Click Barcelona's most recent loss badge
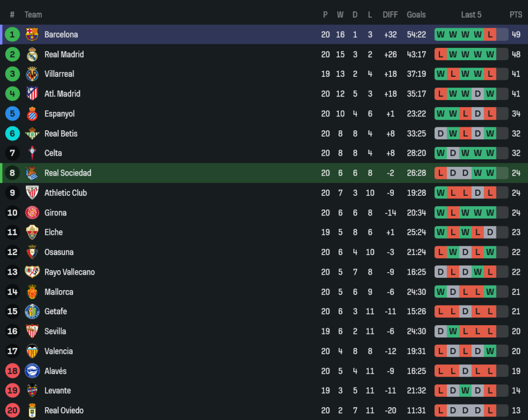 [490, 35]
